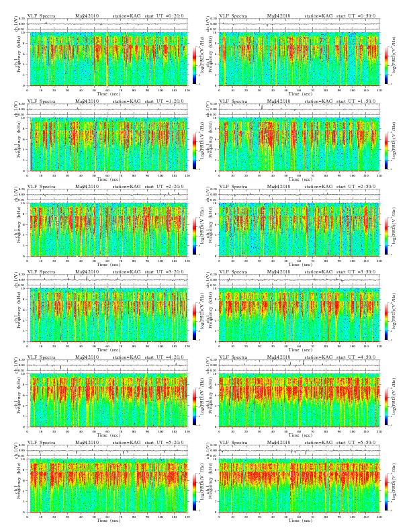Click the ch.1 waveform strip above UT 0:20:0
Screen dimensions: 411x532
[x=107, y=24]
